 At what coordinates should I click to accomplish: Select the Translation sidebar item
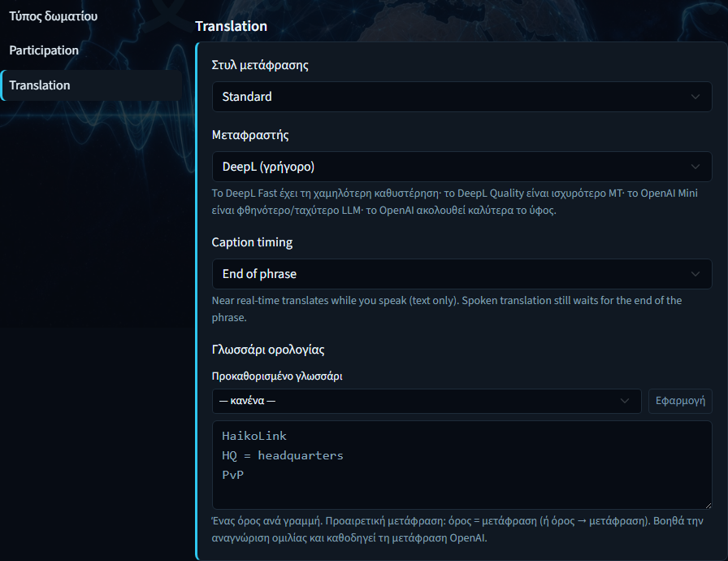(92, 85)
